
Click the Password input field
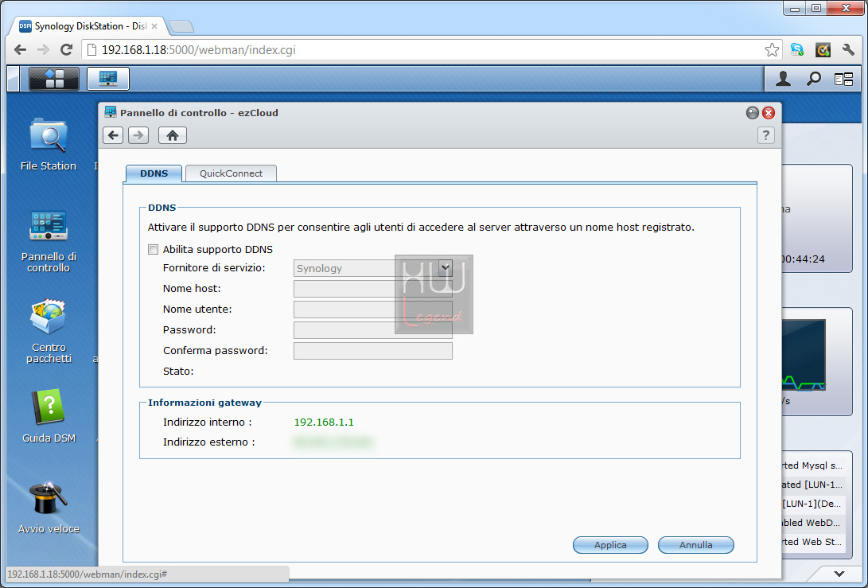(x=372, y=330)
